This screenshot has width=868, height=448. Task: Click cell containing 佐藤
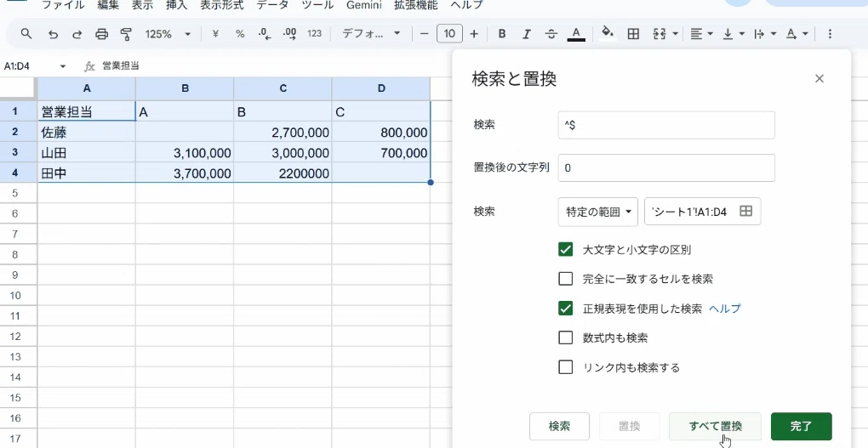[86, 132]
